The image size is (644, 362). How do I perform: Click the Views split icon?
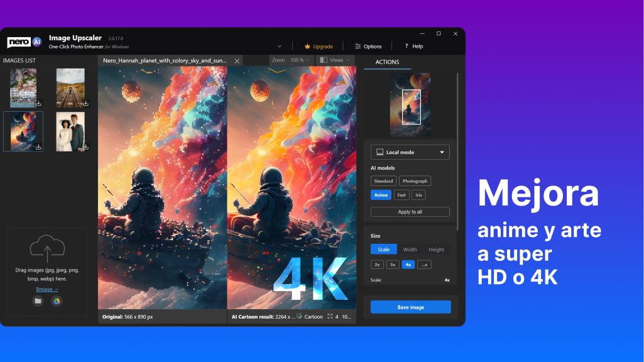click(x=324, y=60)
